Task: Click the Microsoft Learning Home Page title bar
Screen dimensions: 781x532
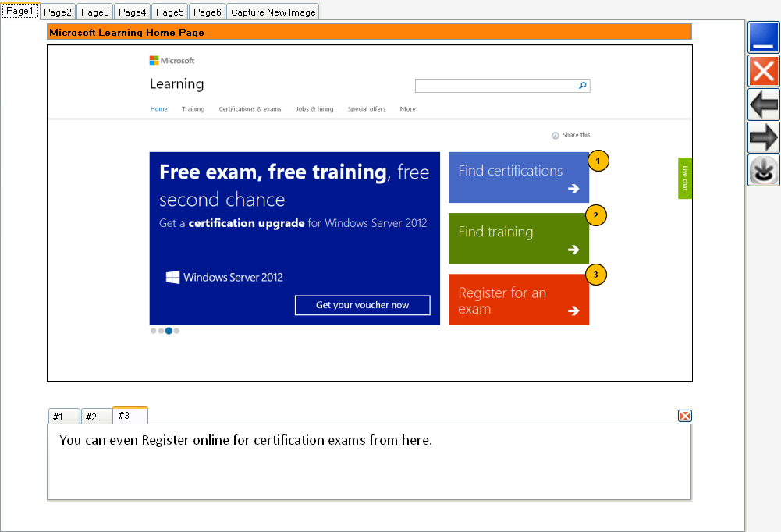Action: (370, 32)
